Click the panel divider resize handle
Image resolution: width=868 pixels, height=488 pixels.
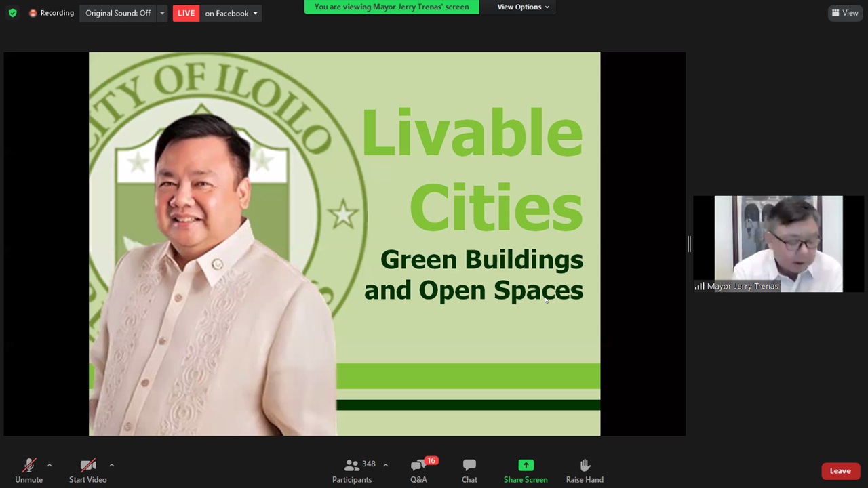pos(689,244)
